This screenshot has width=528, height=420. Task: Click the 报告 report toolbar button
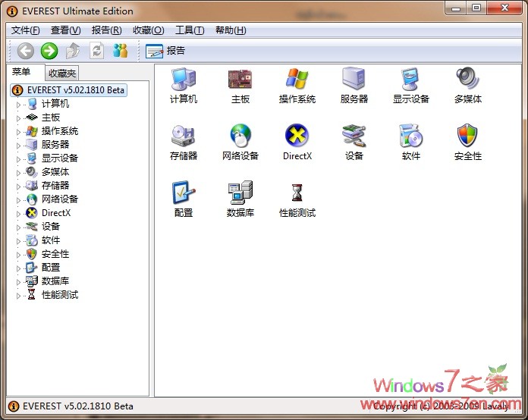coord(165,51)
